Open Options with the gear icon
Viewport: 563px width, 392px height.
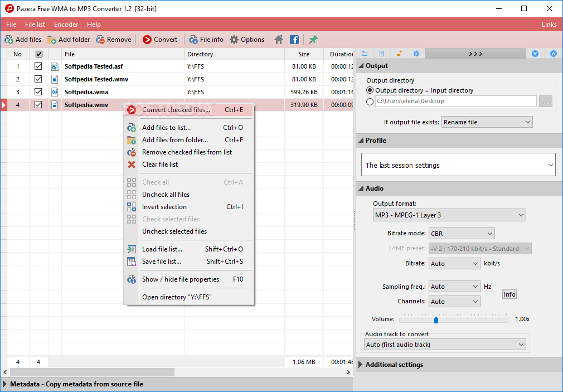tap(234, 40)
